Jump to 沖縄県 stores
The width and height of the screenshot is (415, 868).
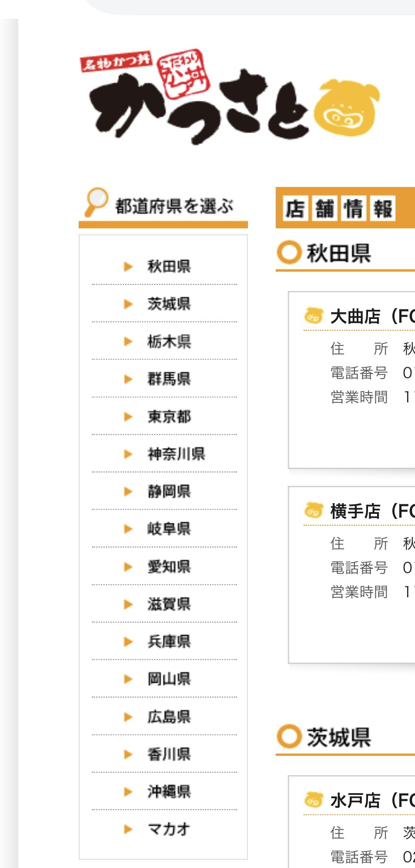point(169,792)
